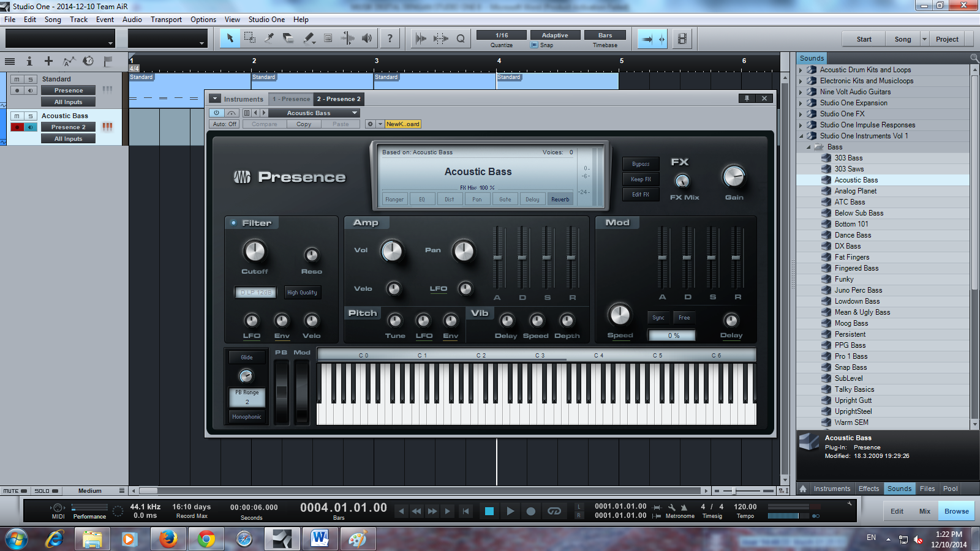Open the track inspector info icon
This screenshot has height=551, width=980.
[29, 61]
